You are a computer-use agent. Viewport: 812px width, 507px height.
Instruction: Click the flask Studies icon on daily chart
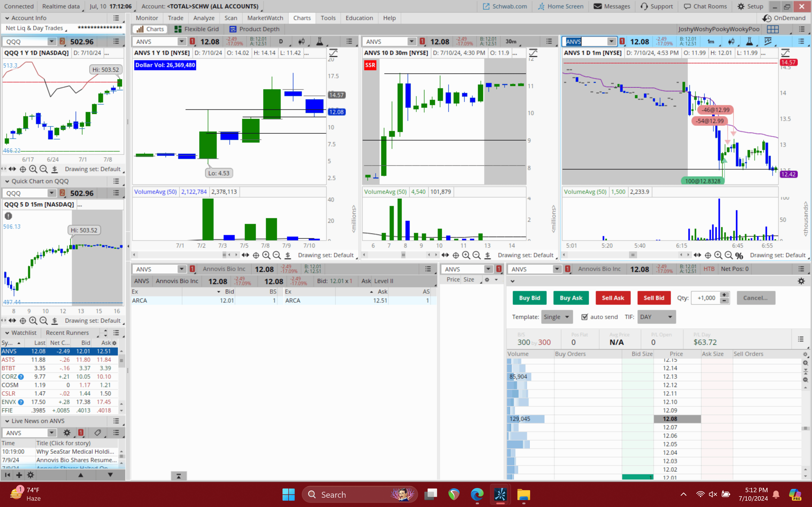tap(320, 41)
